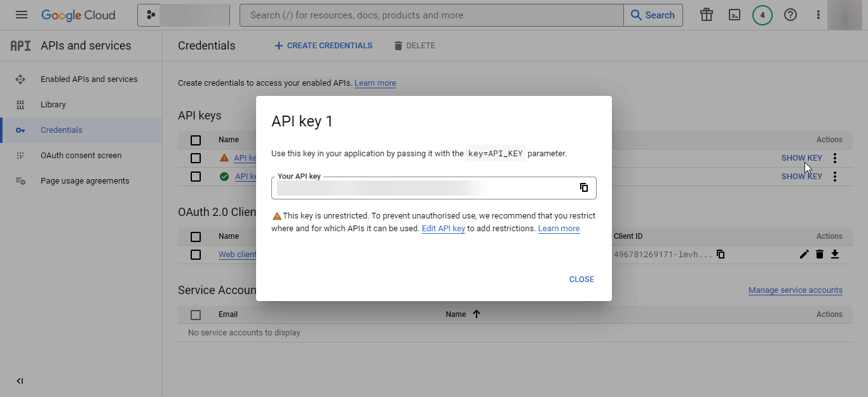Select the Web client row checkbox
This screenshot has width=868, height=397.
coord(196,254)
